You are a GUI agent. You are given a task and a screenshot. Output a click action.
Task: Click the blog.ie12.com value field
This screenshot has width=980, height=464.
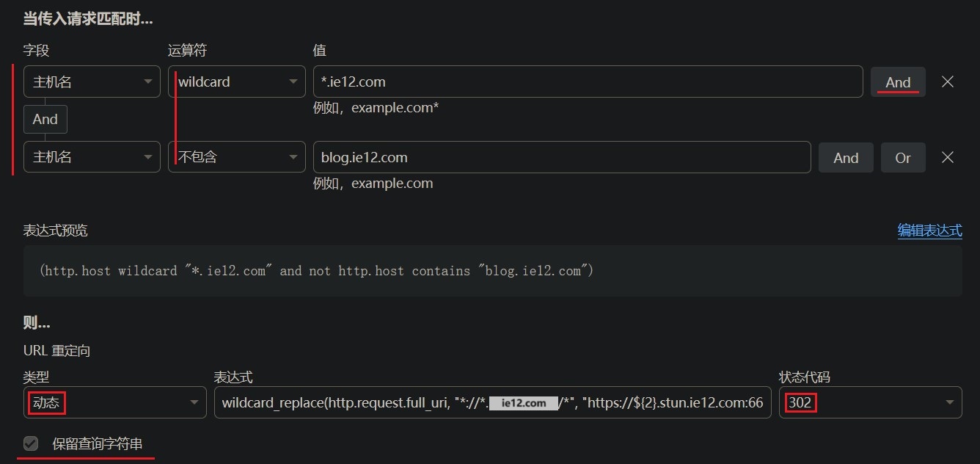561,157
